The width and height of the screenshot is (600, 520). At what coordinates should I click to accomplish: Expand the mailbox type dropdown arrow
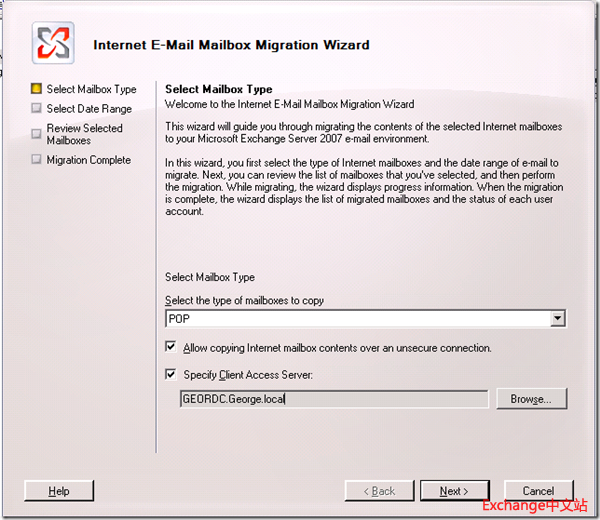click(557, 319)
